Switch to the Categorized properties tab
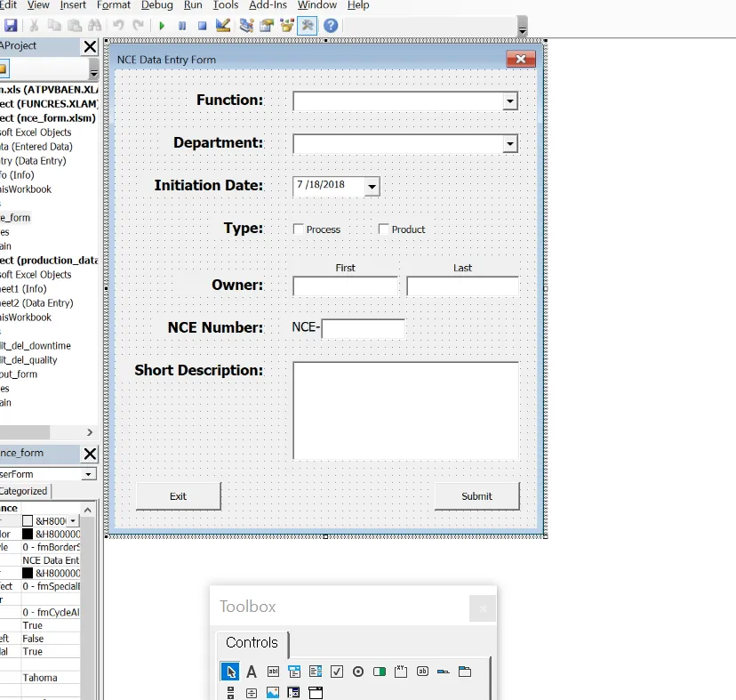 pos(24,491)
